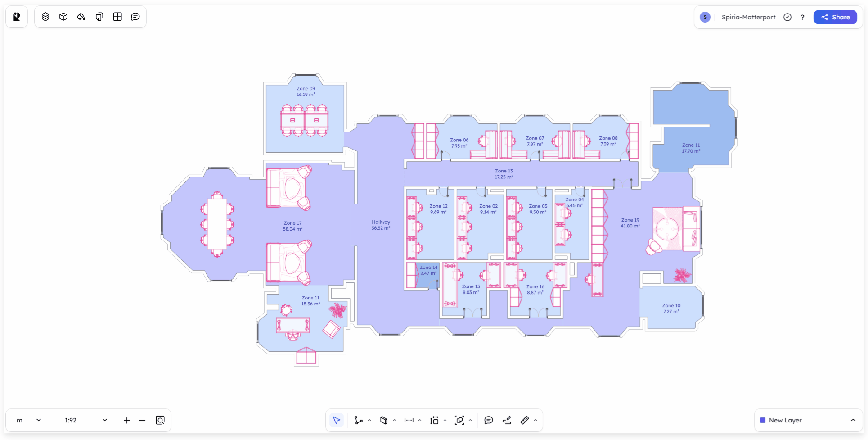This screenshot has height=440, width=868.
Task: Expand the zone capture tool options
Action: coord(470,420)
